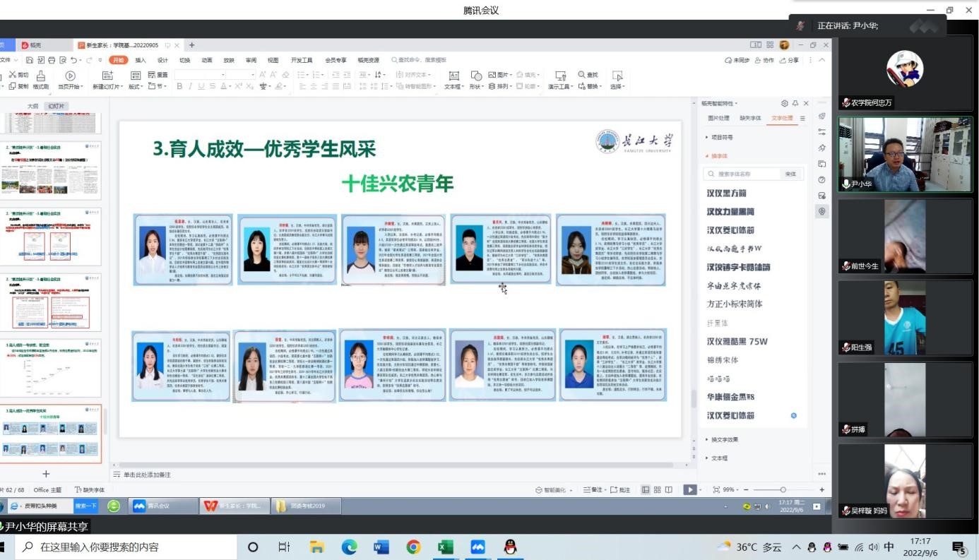Click the 分享 share button
Image resolution: width=979 pixels, height=560 pixels.
[x=790, y=61]
